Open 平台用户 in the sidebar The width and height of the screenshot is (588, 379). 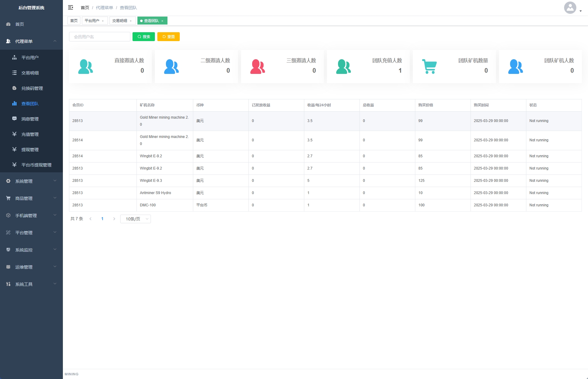(x=30, y=58)
